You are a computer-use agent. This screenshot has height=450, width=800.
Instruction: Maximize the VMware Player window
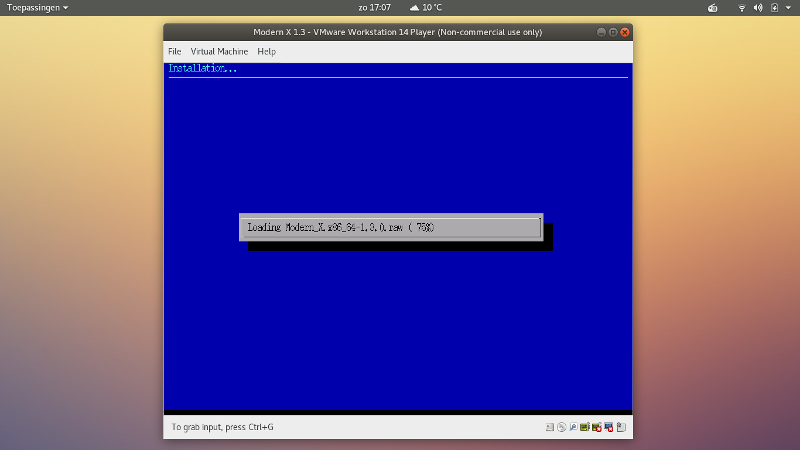point(613,32)
